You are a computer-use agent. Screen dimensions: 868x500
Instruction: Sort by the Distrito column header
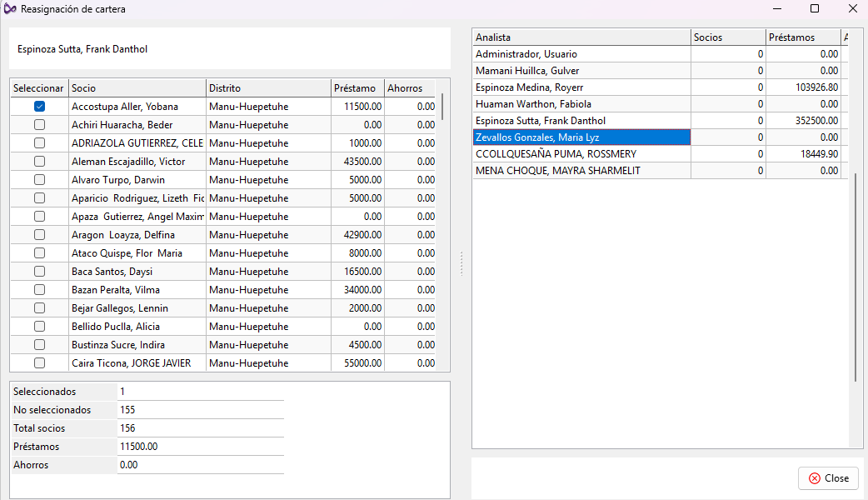click(267, 88)
